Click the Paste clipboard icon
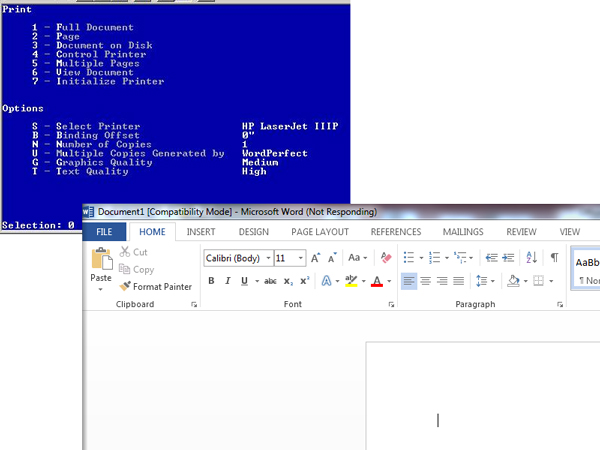 pos(101,261)
